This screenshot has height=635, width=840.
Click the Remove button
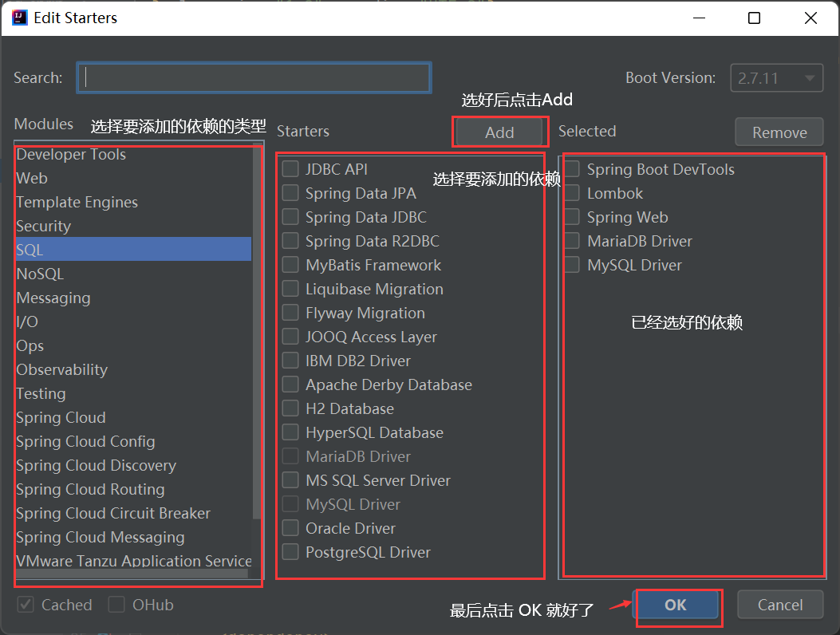(x=779, y=132)
